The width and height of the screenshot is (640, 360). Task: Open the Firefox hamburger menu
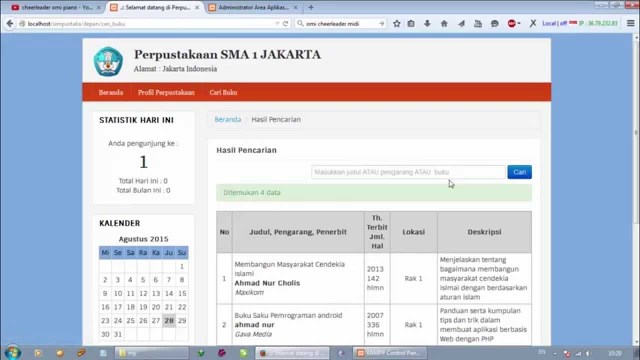click(631, 23)
